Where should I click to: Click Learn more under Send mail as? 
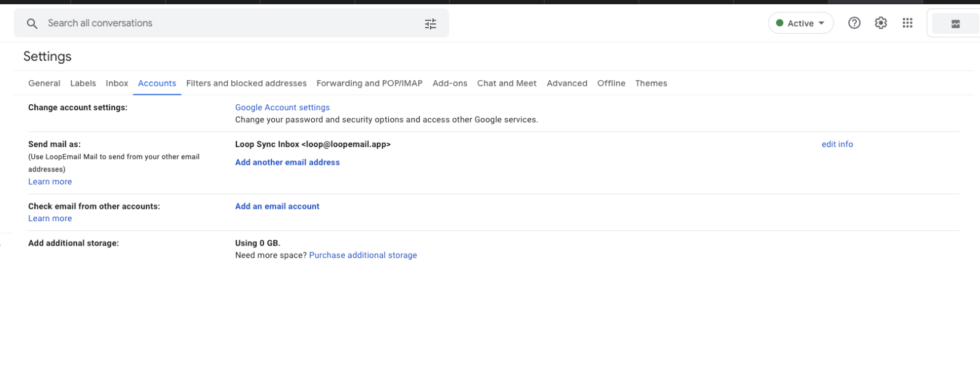tap(50, 182)
